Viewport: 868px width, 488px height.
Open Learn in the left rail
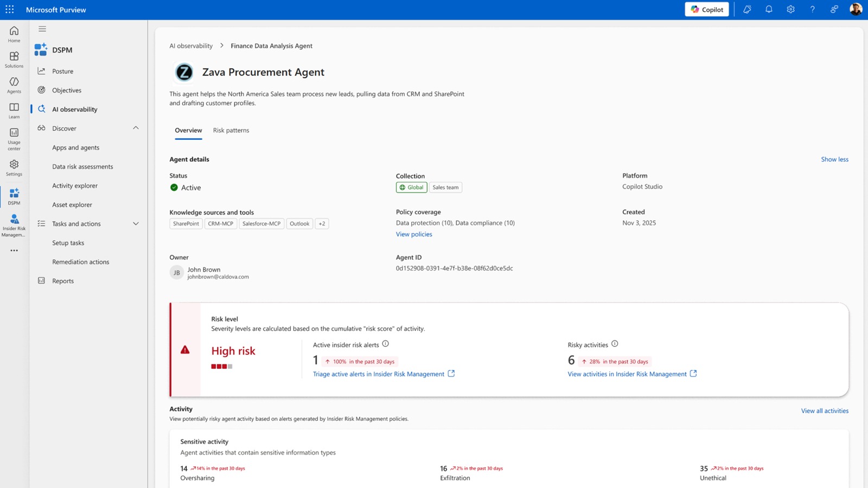click(14, 111)
